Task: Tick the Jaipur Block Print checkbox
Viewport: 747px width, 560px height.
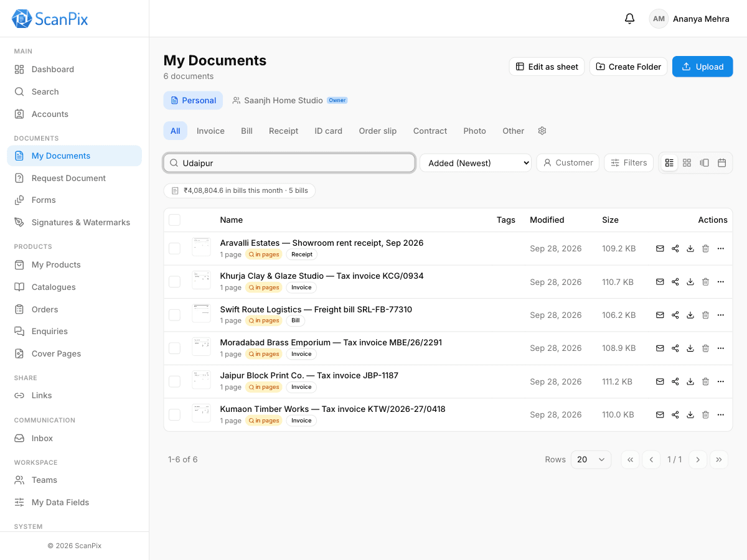Action: coord(174,381)
